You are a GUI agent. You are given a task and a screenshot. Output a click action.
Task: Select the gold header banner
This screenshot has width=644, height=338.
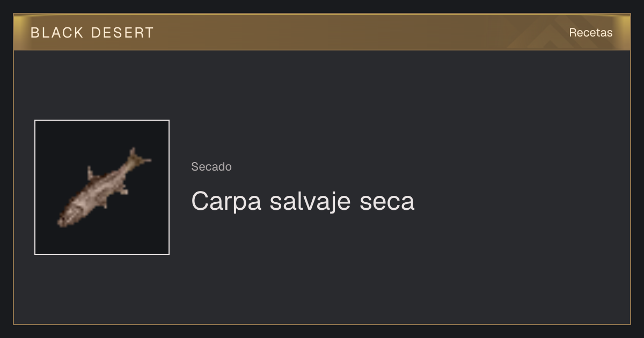coord(322,32)
